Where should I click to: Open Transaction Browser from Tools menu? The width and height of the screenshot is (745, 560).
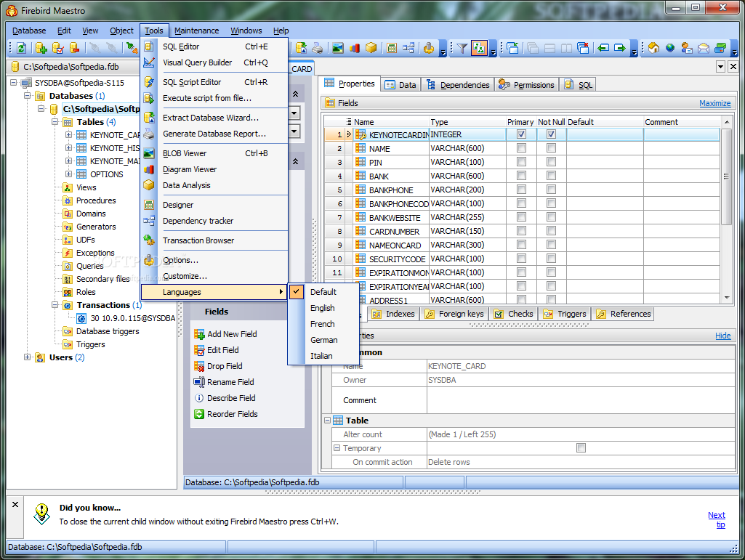coord(215,240)
